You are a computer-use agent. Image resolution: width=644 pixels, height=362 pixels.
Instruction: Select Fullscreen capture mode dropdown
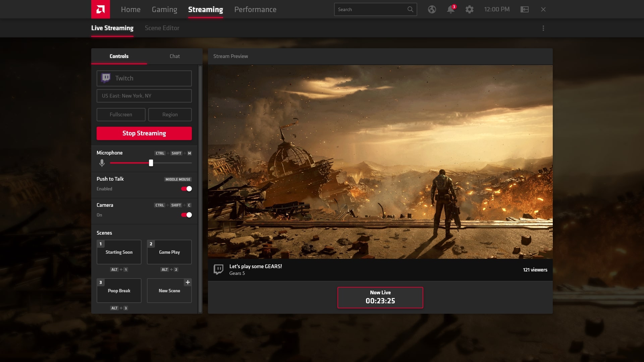click(x=121, y=114)
